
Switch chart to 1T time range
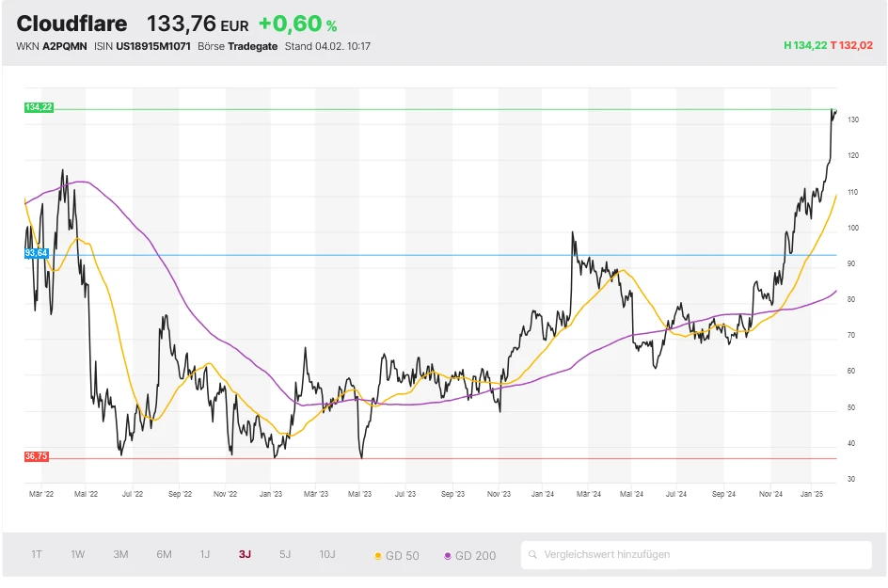(x=37, y=554)
